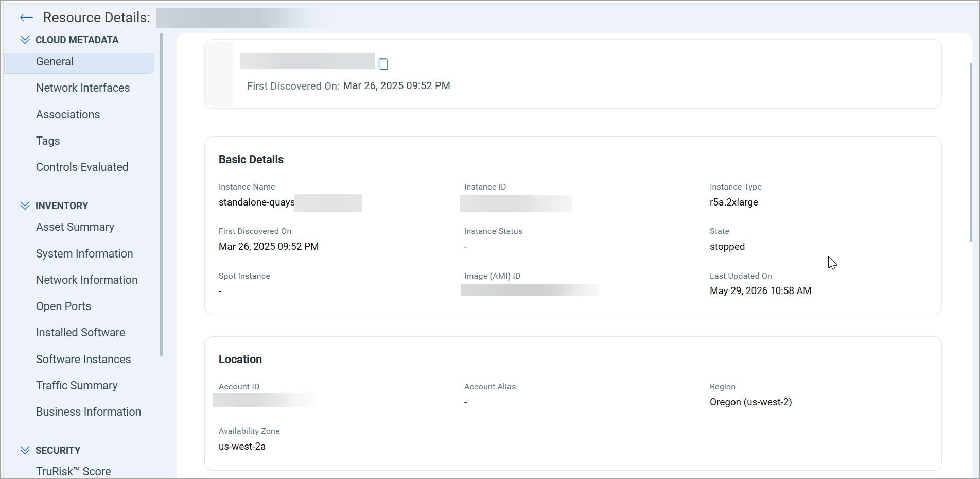This screenshot has width=980, height=479.
Task: Click the Basic Details heading
Action: (251, 160)
